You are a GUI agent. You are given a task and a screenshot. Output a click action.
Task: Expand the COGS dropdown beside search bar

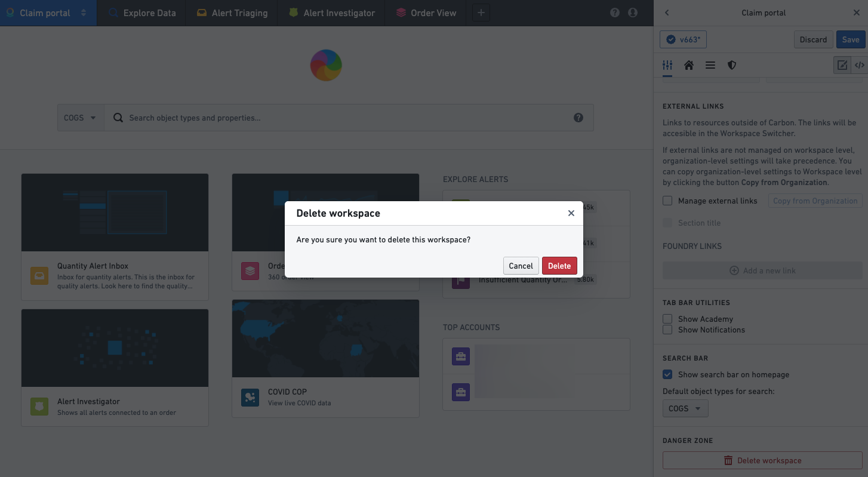pyautogui.click(x=81, y=118)
